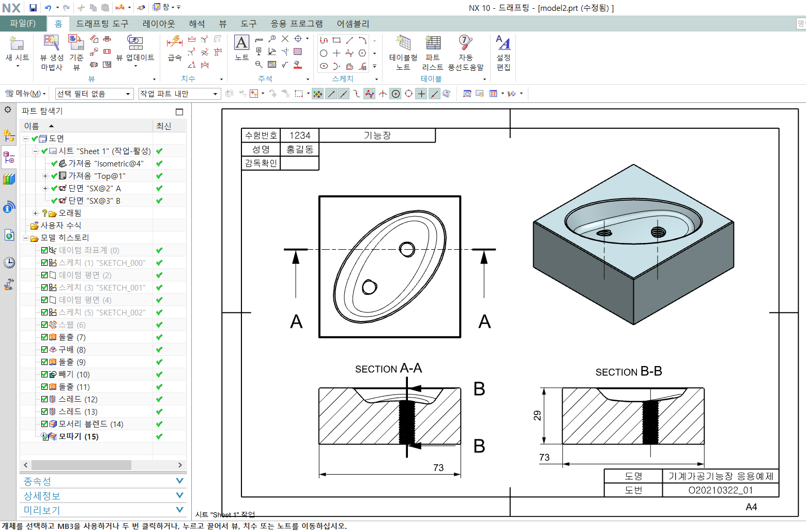Switch to the 해석 ribbon tab
Screen dimensions: 806x532
point(197,24)
